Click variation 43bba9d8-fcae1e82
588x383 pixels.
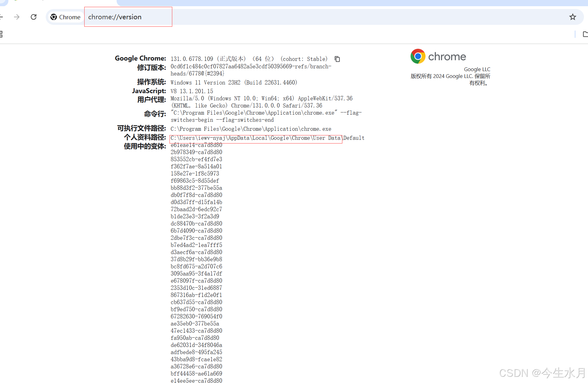[x=197, y=359]
